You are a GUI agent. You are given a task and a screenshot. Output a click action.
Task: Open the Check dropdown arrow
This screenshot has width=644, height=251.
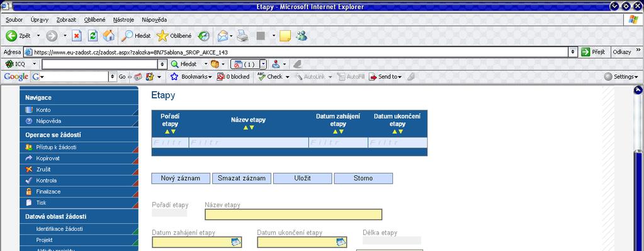(x=288, y=76)
